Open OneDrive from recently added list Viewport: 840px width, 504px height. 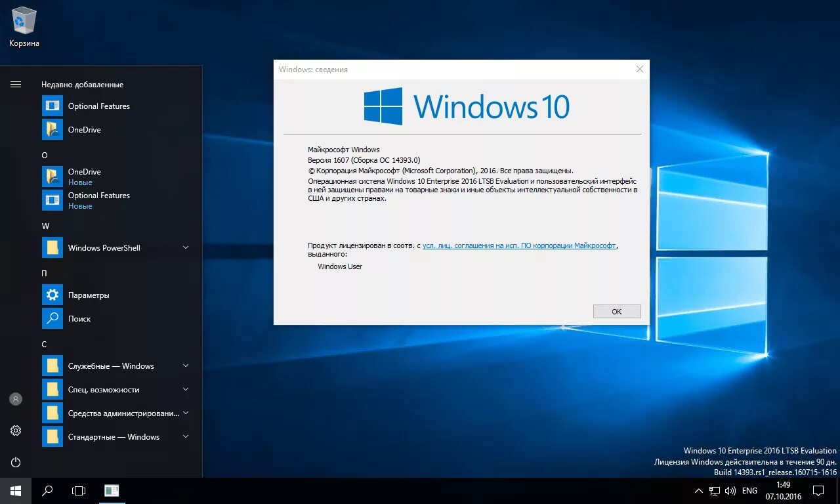[83, 129]
